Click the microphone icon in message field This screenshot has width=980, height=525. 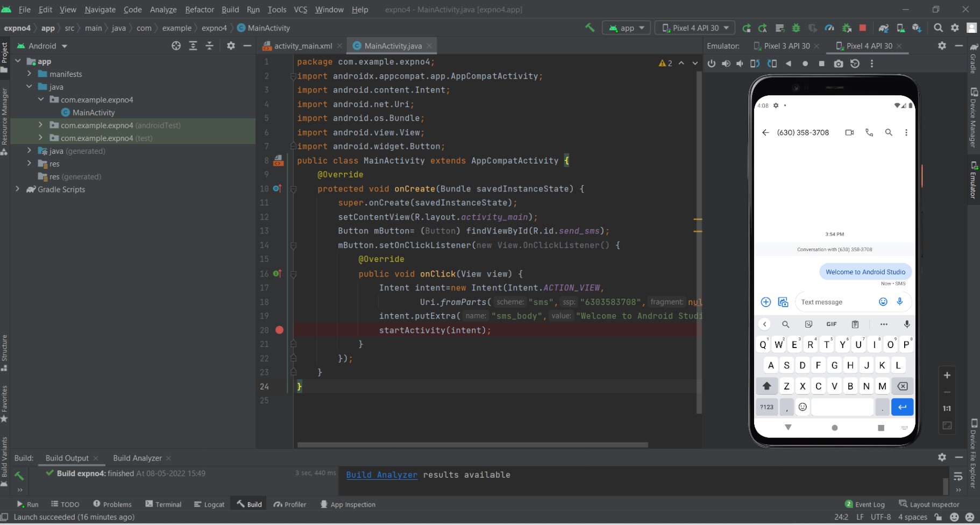(900, 301)
